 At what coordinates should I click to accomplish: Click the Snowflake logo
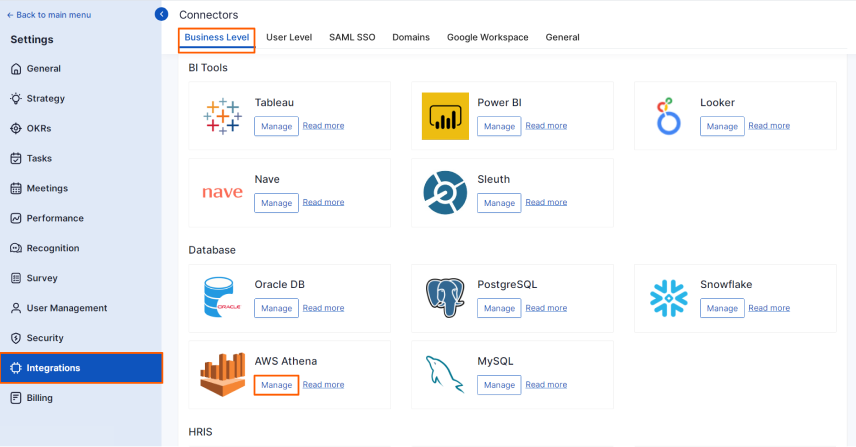pos(669,298)
